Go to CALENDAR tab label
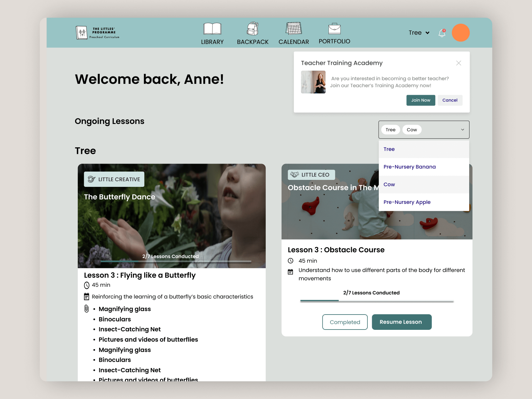532x399 pixels. pyautogui.click(x=294, y=42)
